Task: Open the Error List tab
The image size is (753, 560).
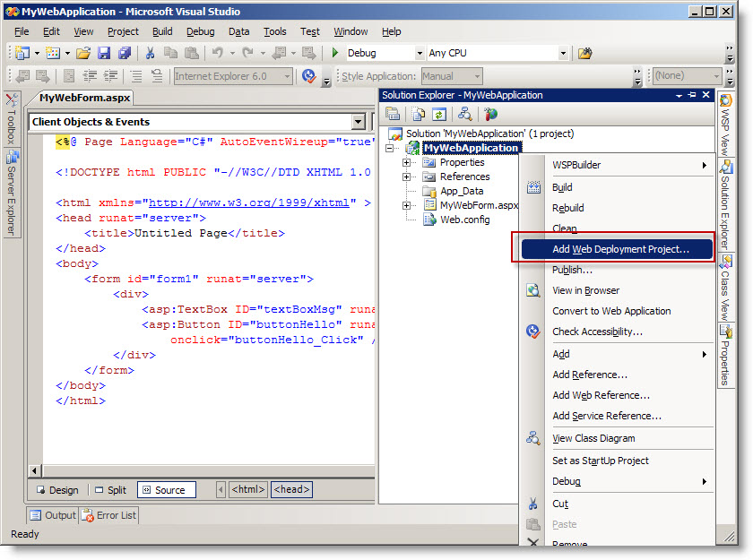Action: [x=108, y=515]
